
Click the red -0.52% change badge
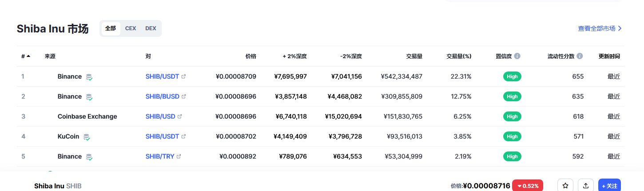(528, 186)
